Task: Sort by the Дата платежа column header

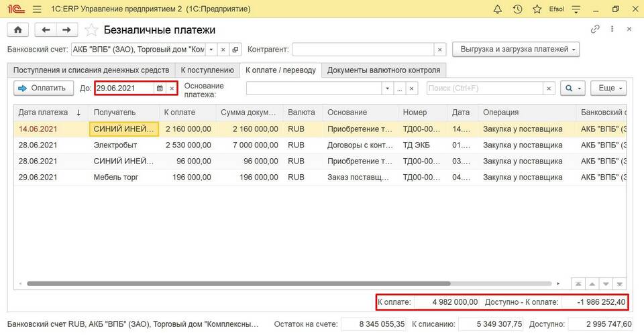Action: [x=52, y=113]
